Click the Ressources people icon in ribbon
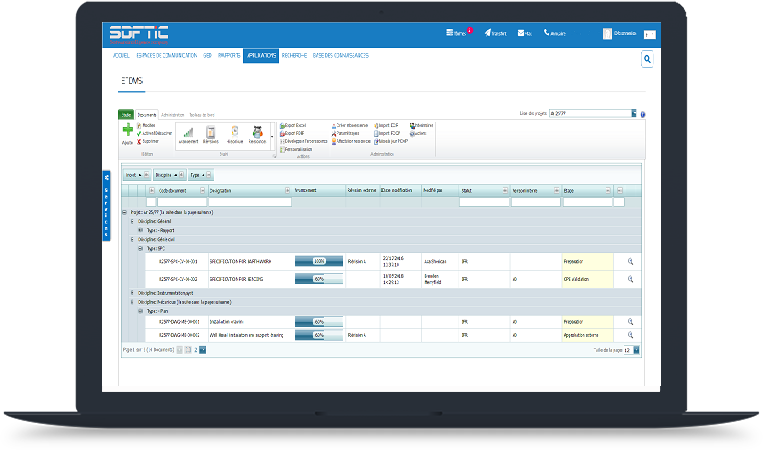Image resolution: width=763 pixels, height=450 pixels. [x=257, y=132]
